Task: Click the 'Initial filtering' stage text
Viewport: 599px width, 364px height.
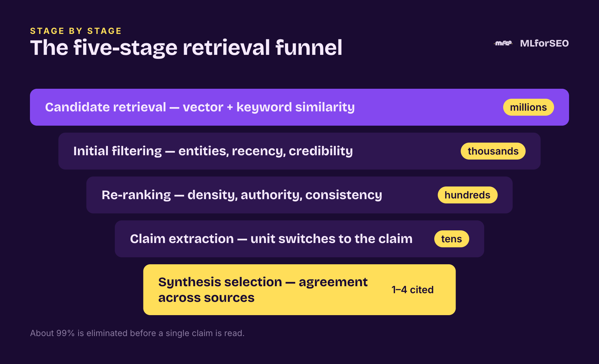Action: pos(213,151)
